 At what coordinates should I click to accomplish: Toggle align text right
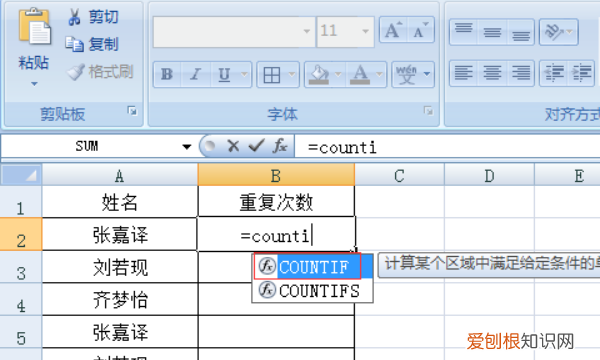521,73
